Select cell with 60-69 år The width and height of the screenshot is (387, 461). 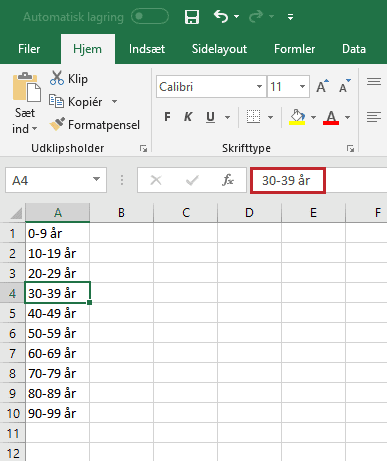[x=57, y=353]
